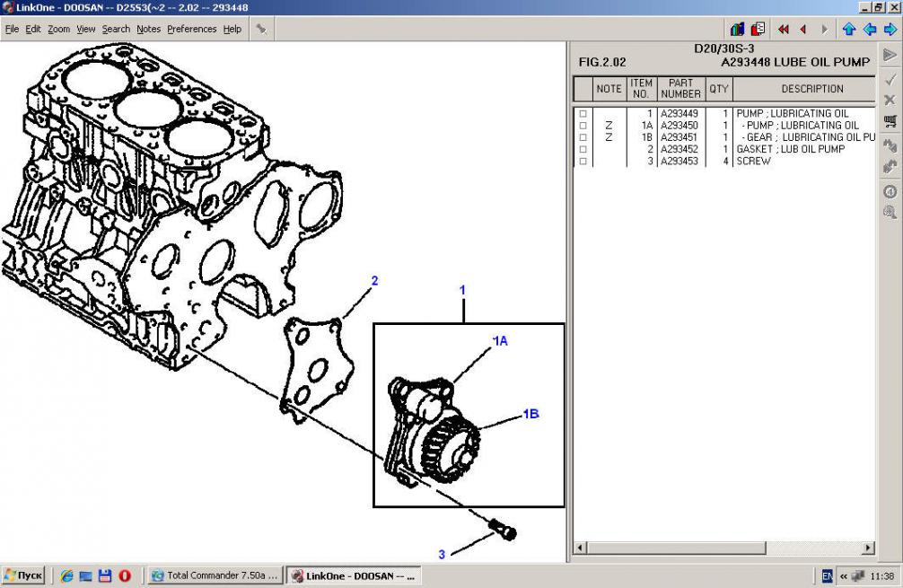Go to next page with blue right arrow
903x588 pixels.
(x=890, y=30)
